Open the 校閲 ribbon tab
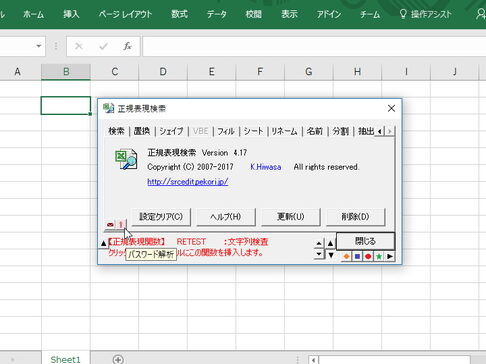The image size is (486, 364). tap(253, 14)
